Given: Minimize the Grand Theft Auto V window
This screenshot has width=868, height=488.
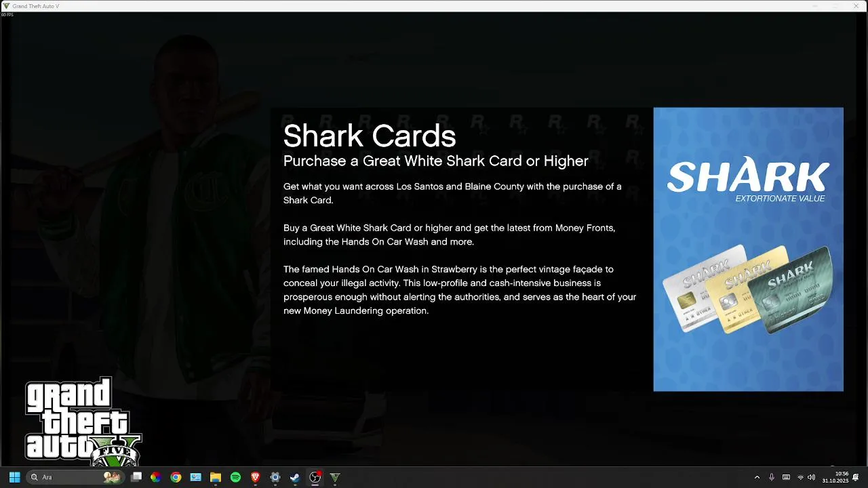Looking at the screenshot, I should pos(815,6).
